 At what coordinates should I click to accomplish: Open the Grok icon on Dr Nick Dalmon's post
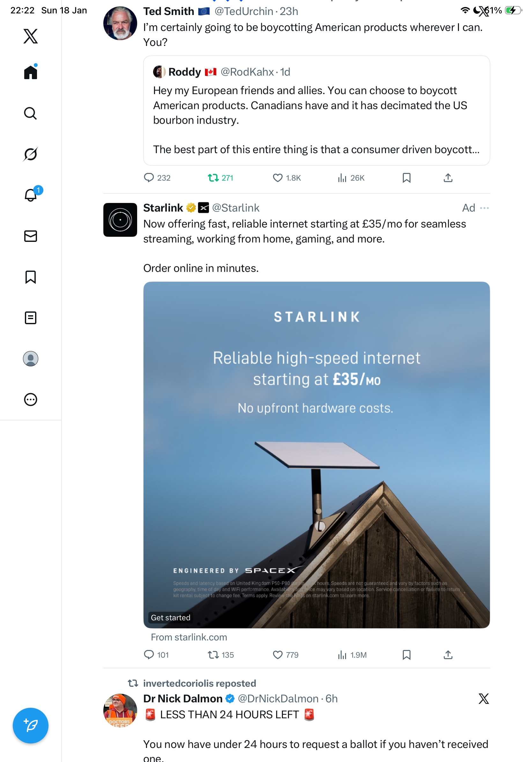tap(484, 698)
